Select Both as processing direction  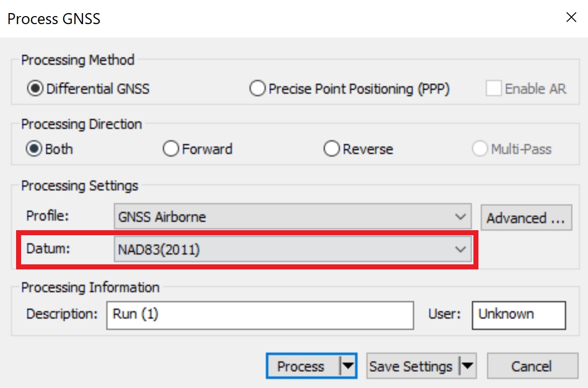[34, 149]
